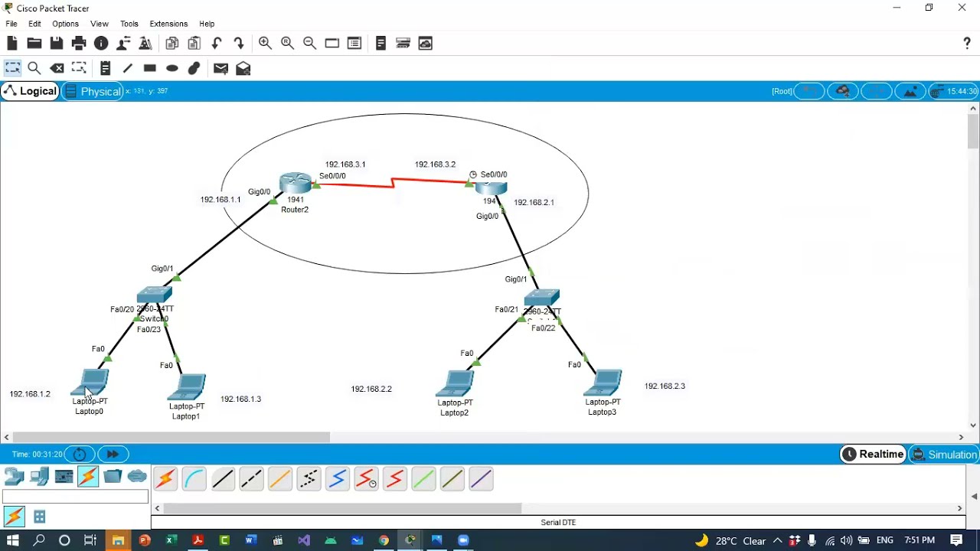Image resolution: width=980 pixels, height=551 pixels.
Task: Choose the Copper Cross-Over dashed cable
Action: click(x=251, y=480)
